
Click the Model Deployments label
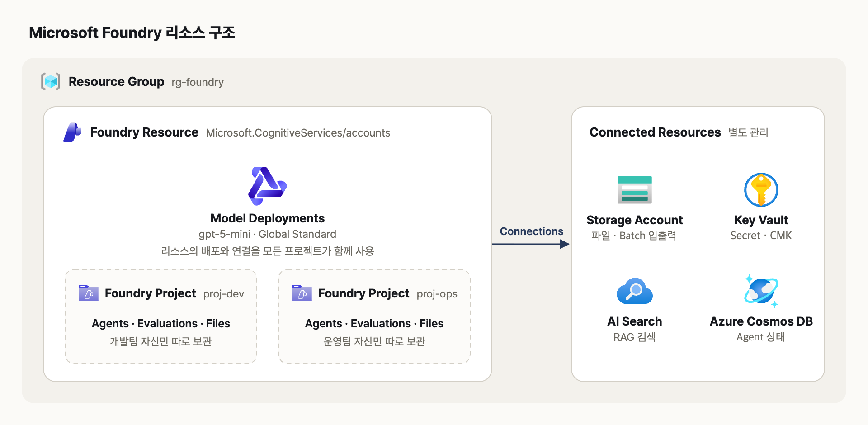[268, 218]
